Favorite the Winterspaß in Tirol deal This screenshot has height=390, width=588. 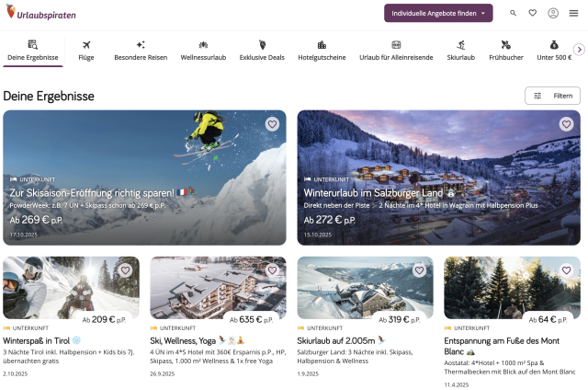[125, 270]
